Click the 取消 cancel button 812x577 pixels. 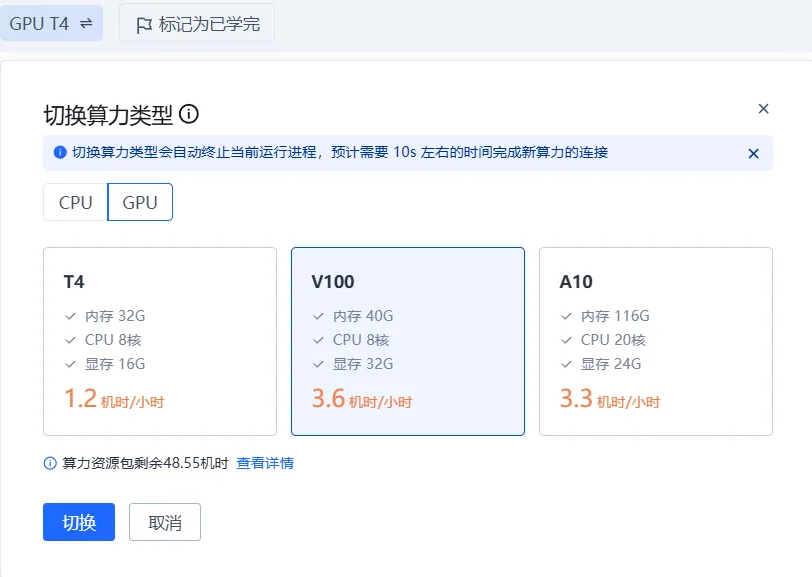point(165,522)
